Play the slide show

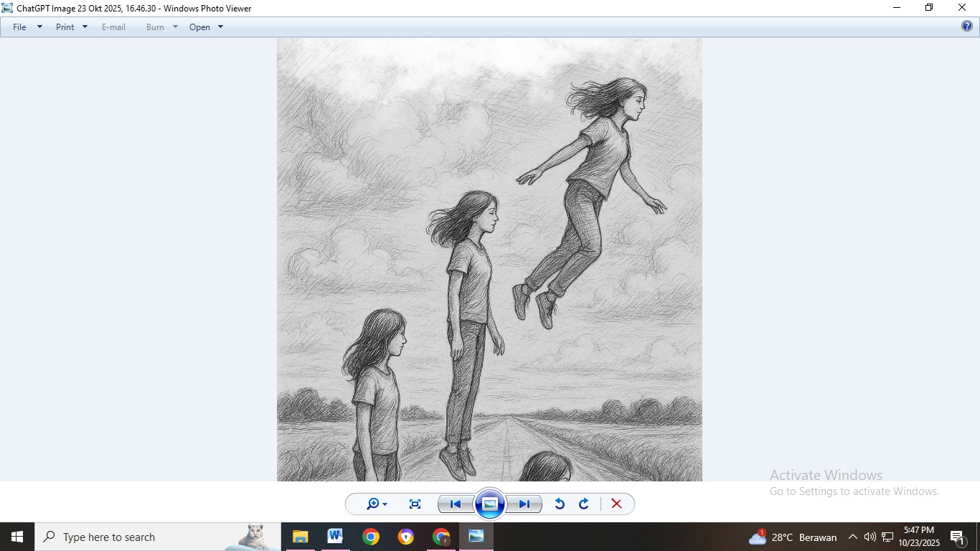click(490, 504)
